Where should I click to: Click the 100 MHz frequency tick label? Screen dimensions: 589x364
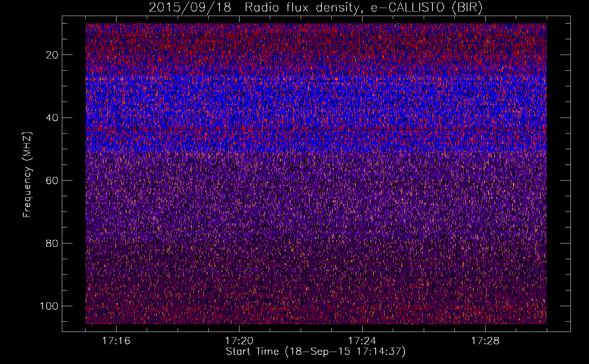click(49, 306)
